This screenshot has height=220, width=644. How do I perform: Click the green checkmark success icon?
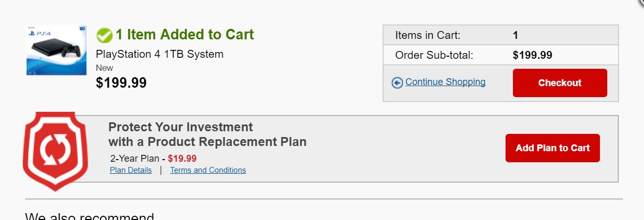(x=105, y=35)
